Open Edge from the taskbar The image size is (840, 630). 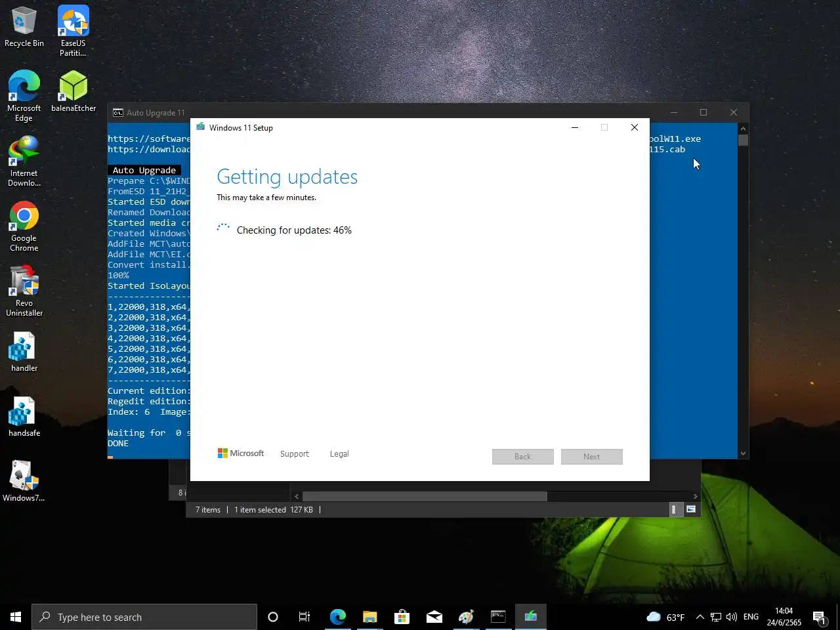(337, 617)
